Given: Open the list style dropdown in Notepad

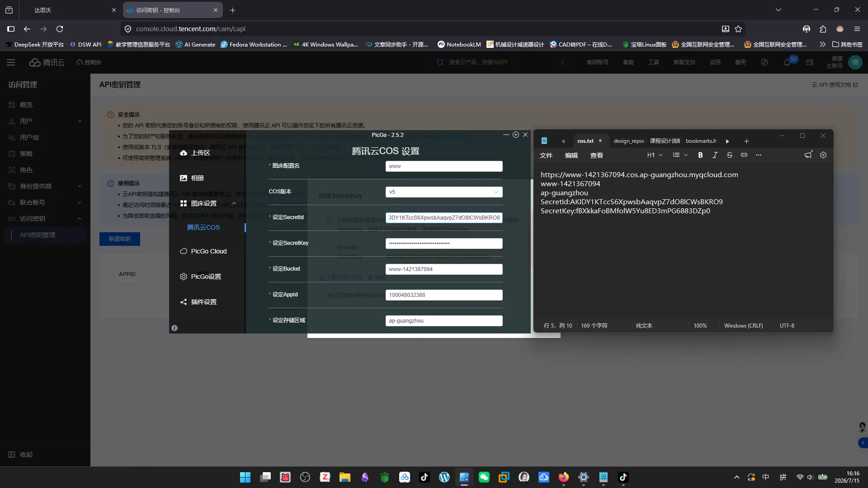Looking at the screenshot, I should pyautogui.click(x=680, y=155).
